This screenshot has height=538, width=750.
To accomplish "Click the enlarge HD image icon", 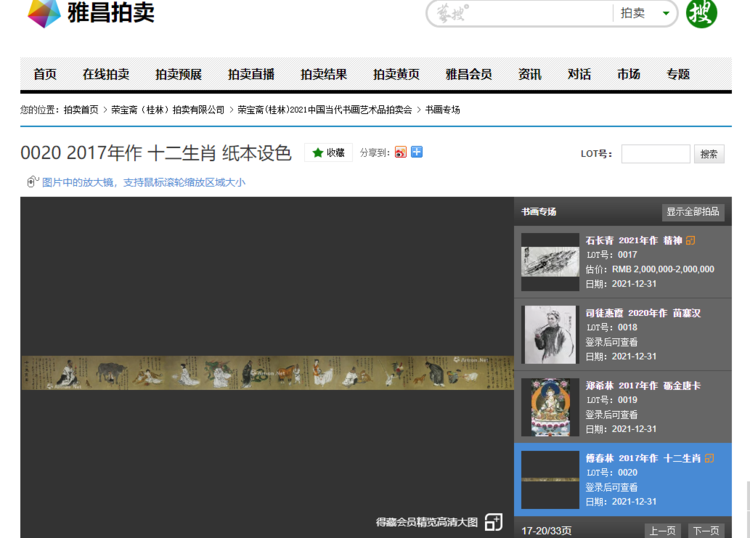I will coord(494,522).
